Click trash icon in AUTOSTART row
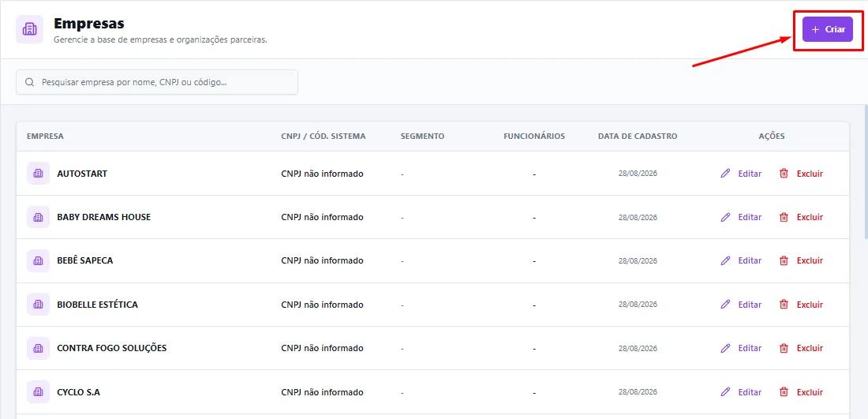The image size is (868, 419). (784, 174)
